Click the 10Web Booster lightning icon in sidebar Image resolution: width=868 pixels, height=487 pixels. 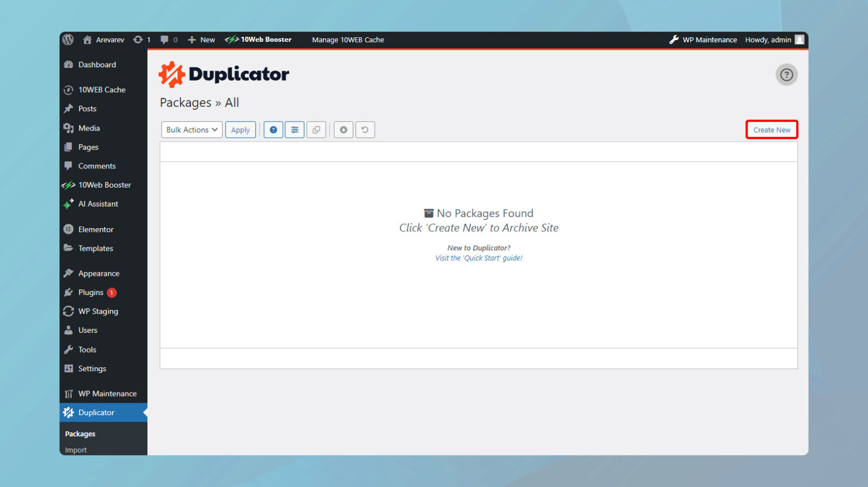[x=68, y=185]
